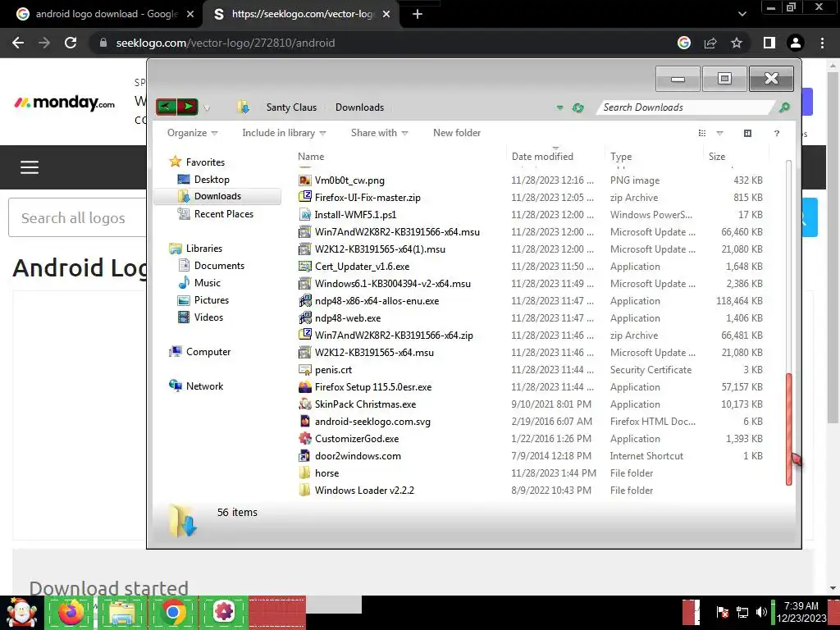Select CustomizerGod.exe icon

point(305,438)
